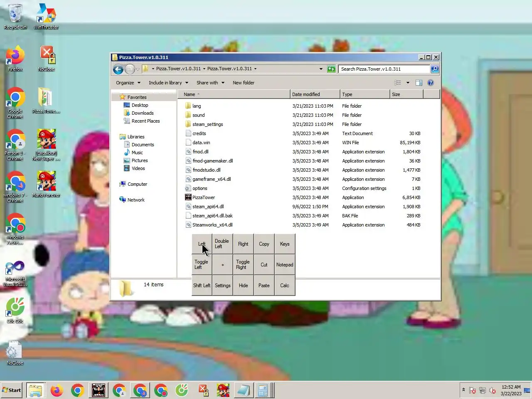Click the Settings button in click pad
The image size is (532, 399).
[x=222, y=286]
